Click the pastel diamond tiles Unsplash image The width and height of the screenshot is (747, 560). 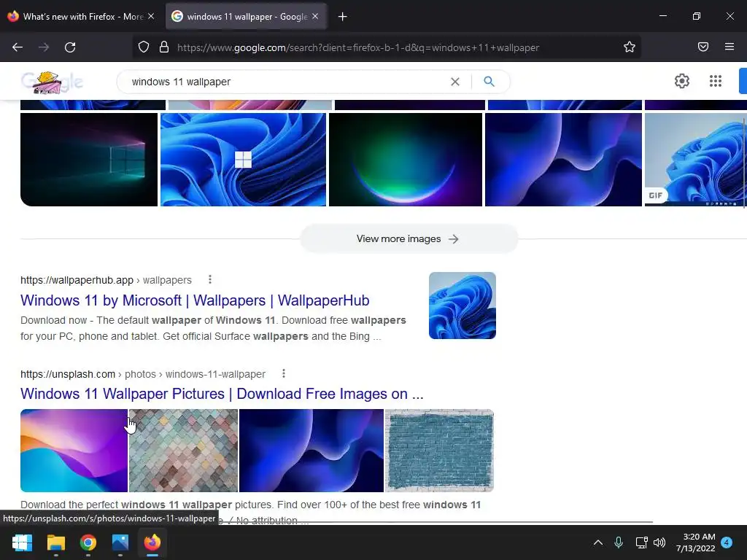point(183,451)
